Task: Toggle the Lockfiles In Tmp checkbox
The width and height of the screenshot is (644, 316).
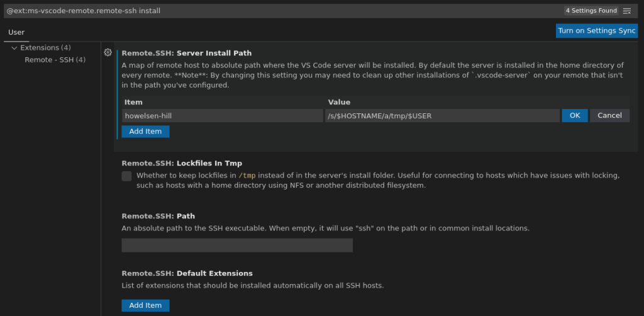Action: [126, 176]
